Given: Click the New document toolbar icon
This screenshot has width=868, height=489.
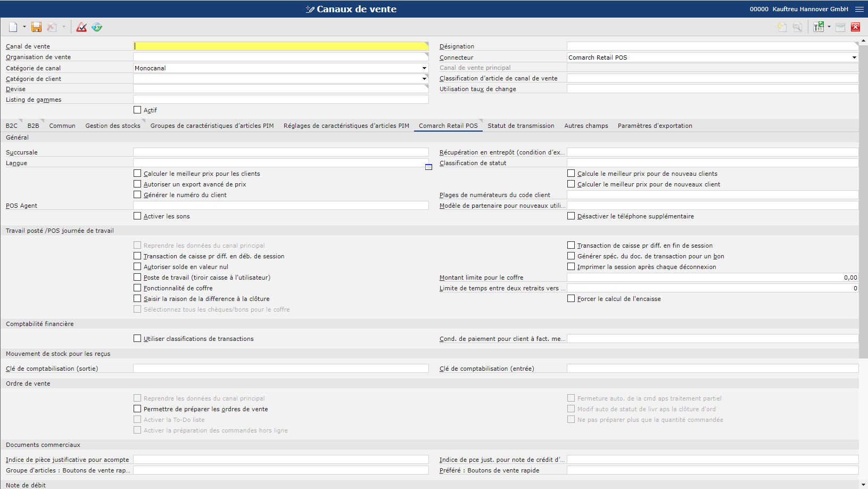Looking at the screenshot, I should click(x=13, y=27).
